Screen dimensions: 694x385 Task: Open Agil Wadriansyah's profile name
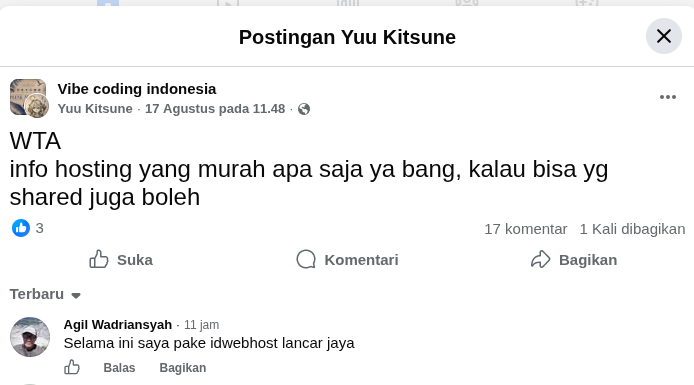[118, 325]
